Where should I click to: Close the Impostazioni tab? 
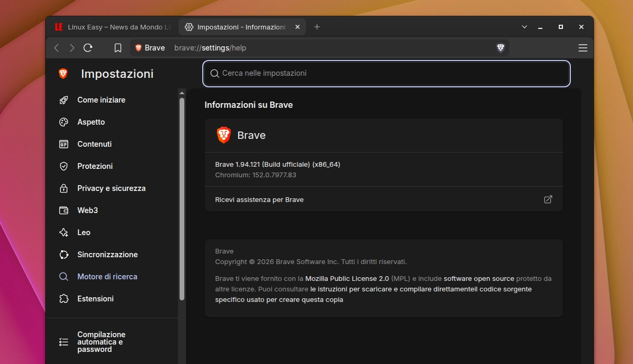coord(298,27)
